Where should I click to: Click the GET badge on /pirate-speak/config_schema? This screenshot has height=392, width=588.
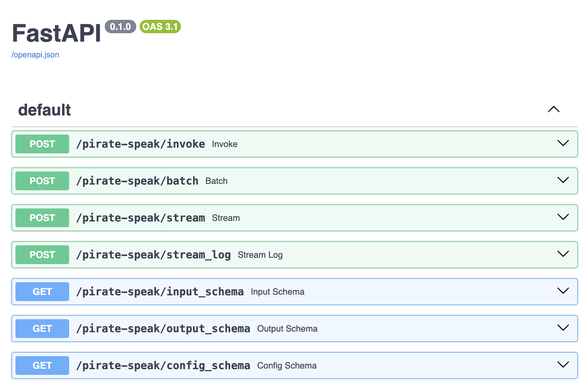(42, 365)
